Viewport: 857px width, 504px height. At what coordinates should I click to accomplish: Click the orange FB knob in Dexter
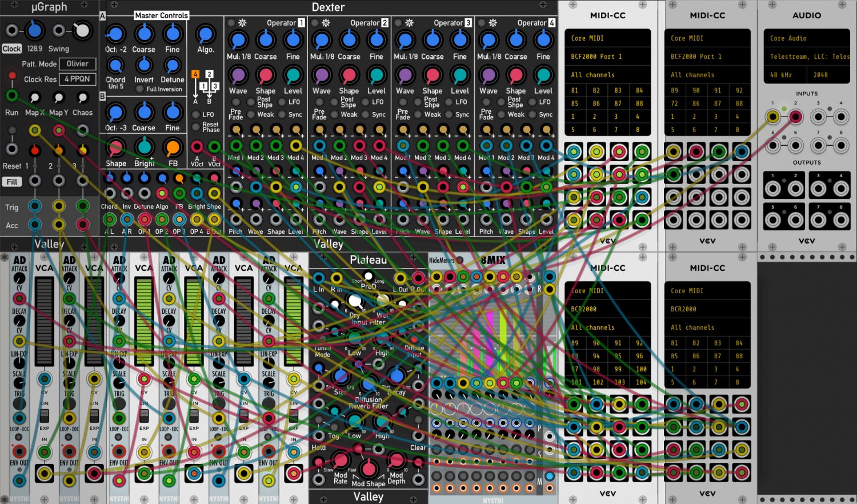click(x=173, y=148)
